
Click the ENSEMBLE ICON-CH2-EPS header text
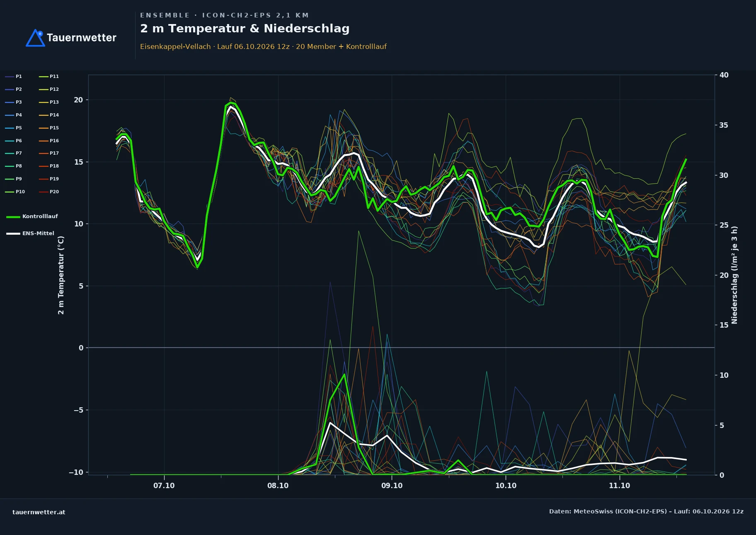(x=224, y=15)
